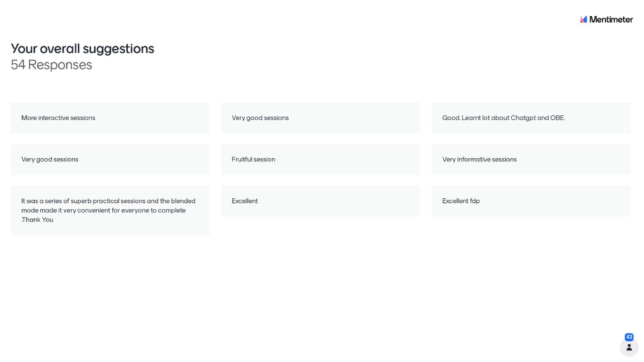This screenshot has height=362, width=644.
Task: Select the "More interactive sessions" response card
Action: pos(110,118)
